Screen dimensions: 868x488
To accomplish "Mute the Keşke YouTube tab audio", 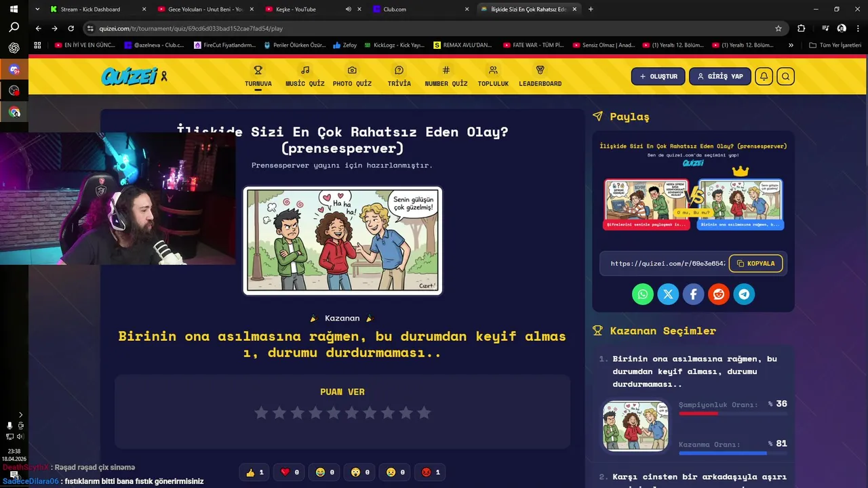I will tap(348, 9).
